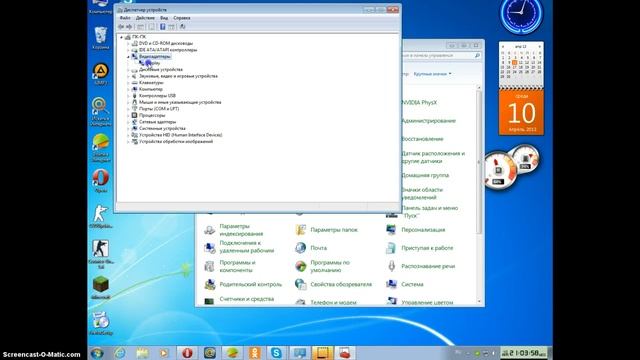Open NVIDIA PhysX in Control Panel
The height and width of the screenshot is (360, 640).
[x=419, y=102]
